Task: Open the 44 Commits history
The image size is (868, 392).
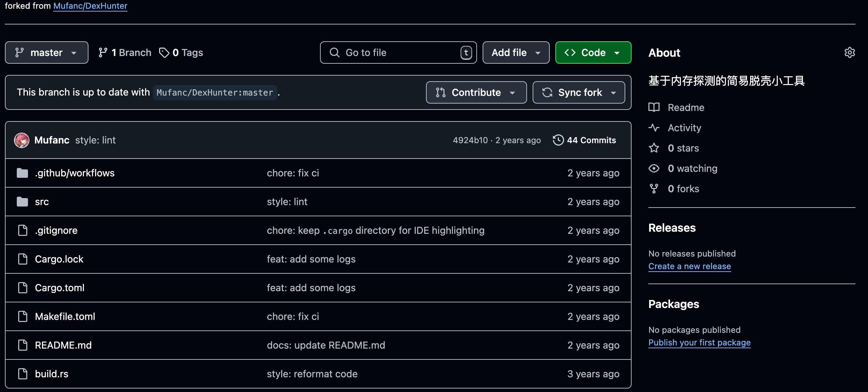Action: point(584,140)
